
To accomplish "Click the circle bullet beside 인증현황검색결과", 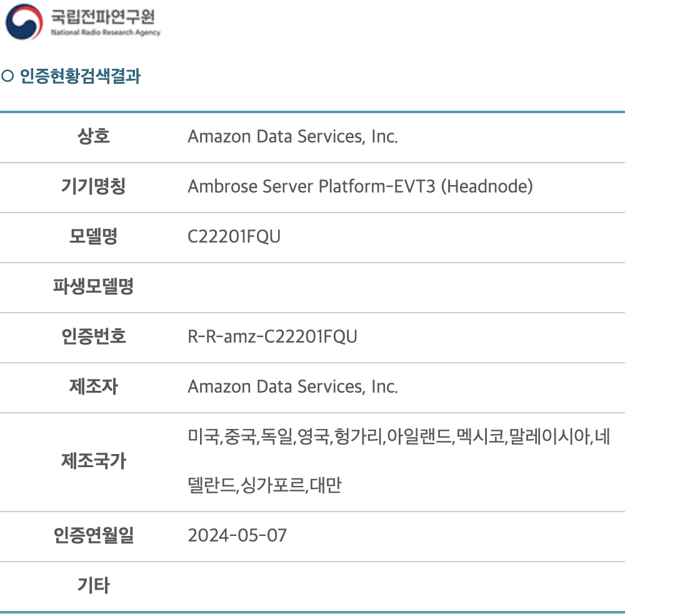I will point(7,76).
